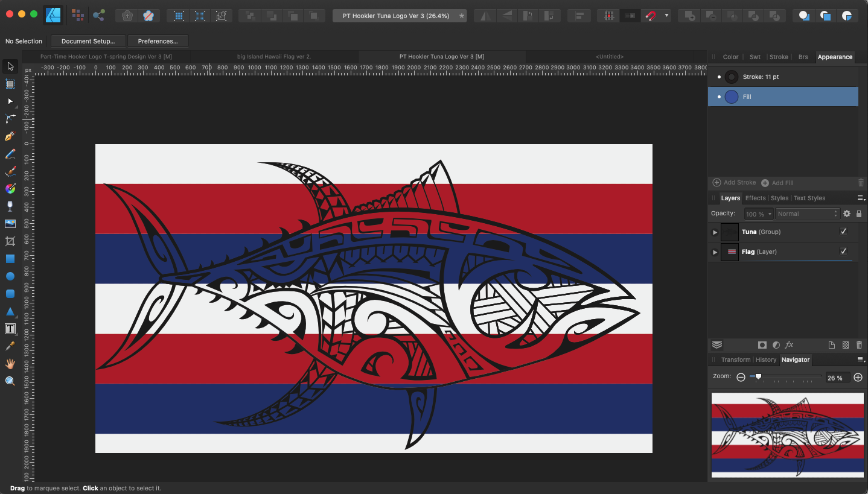The image size is (868, 494).
Task: Select the Pencil tool
Action: [x=10, y=154]
